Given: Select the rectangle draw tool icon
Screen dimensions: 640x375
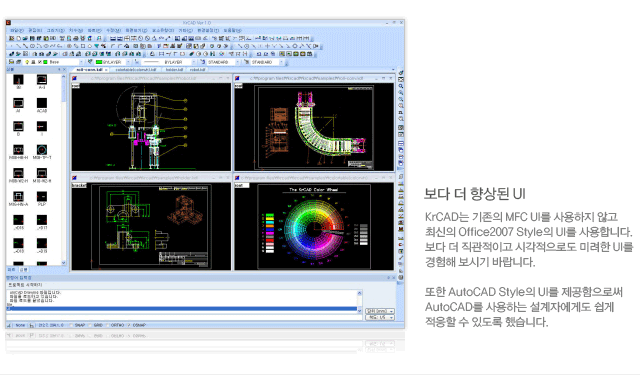Looking at the screenshot, I should click(83, 46).
